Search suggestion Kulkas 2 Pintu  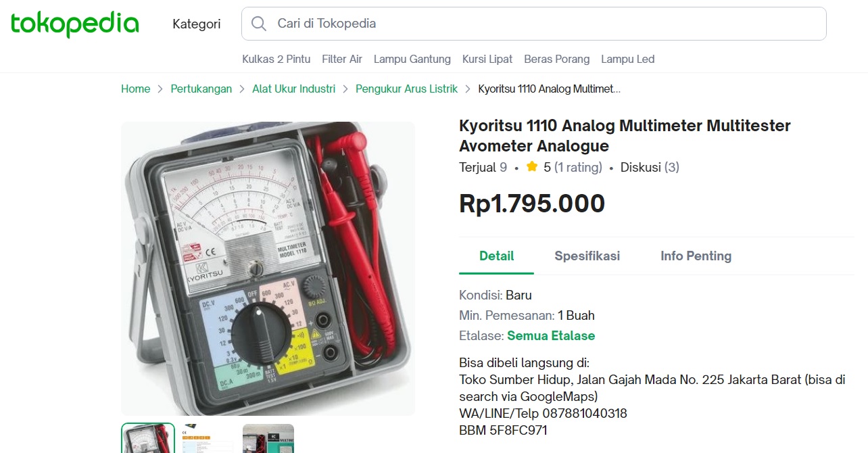point(276,59)
